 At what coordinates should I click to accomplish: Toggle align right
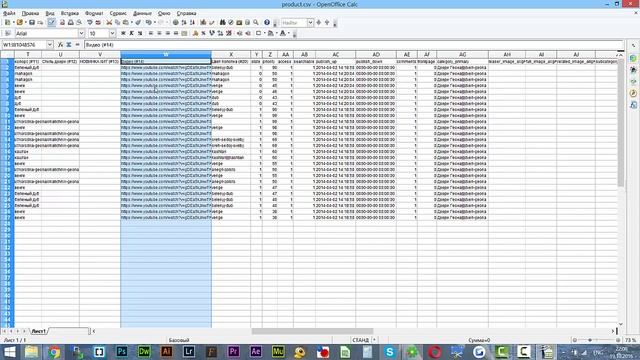(x=167, y=33)
